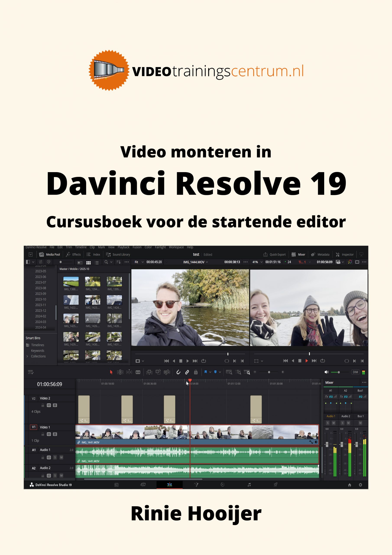Switch media pool to list view
The image size is (392, 555).
click(97, 263)
